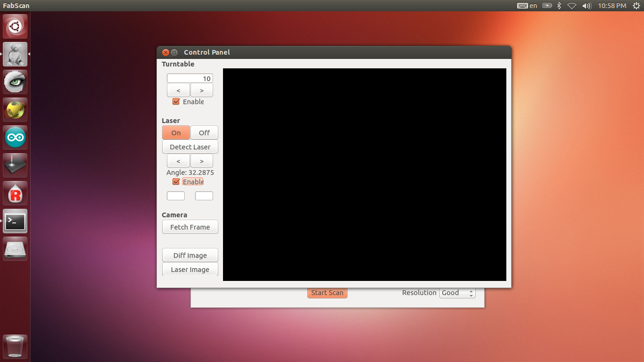This screenshot has height=362, width=644.
Task: Click the 'Turntable' section heading
Action: pos(178,64)
